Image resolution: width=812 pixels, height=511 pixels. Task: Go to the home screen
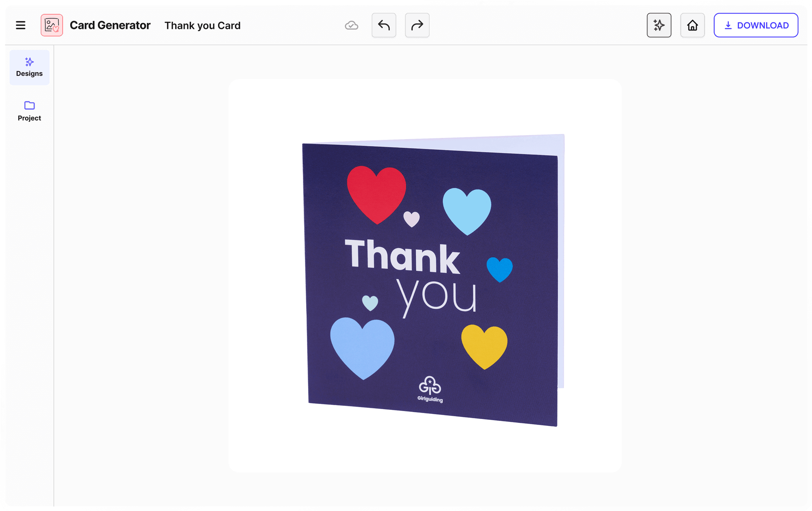693,25
